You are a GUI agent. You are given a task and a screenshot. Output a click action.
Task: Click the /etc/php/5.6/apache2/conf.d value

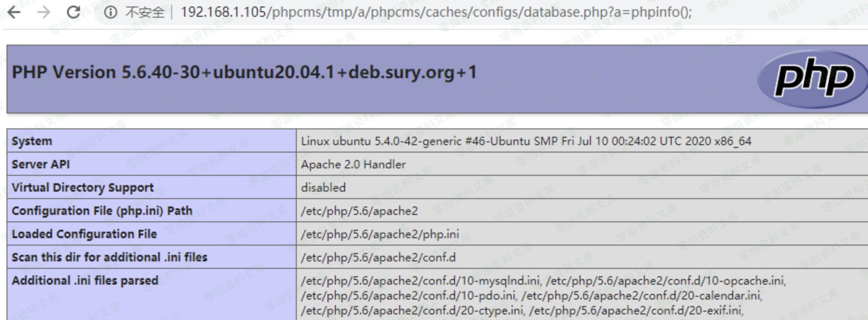[378, 257]
